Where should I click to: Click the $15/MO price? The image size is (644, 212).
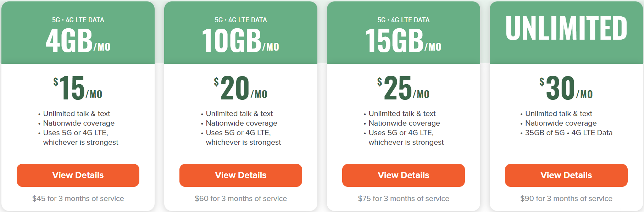[x=78, y=88]
